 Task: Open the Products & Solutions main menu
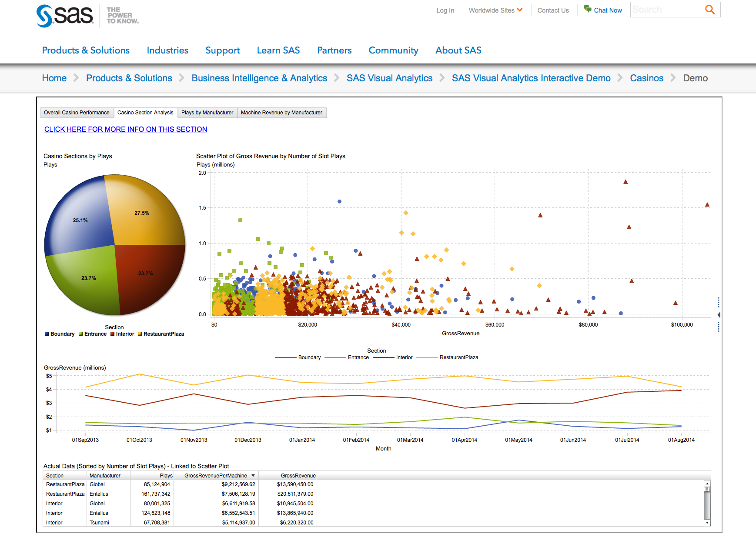click(x=86, y=50)
